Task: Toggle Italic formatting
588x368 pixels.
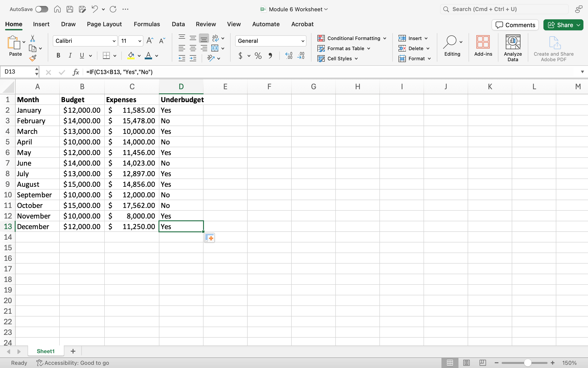Action: point(70,55)
